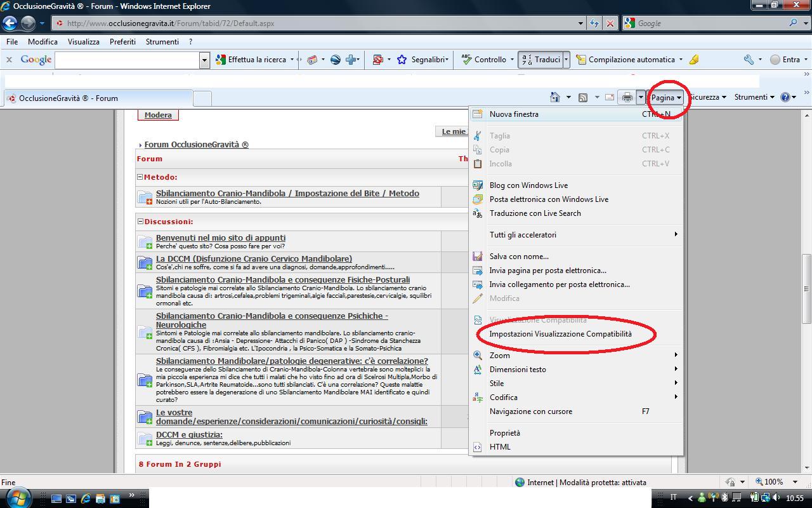Screen dimensions: 812x508
Task: Close the Google toolbar with its x
Action: tap(9, 59)
